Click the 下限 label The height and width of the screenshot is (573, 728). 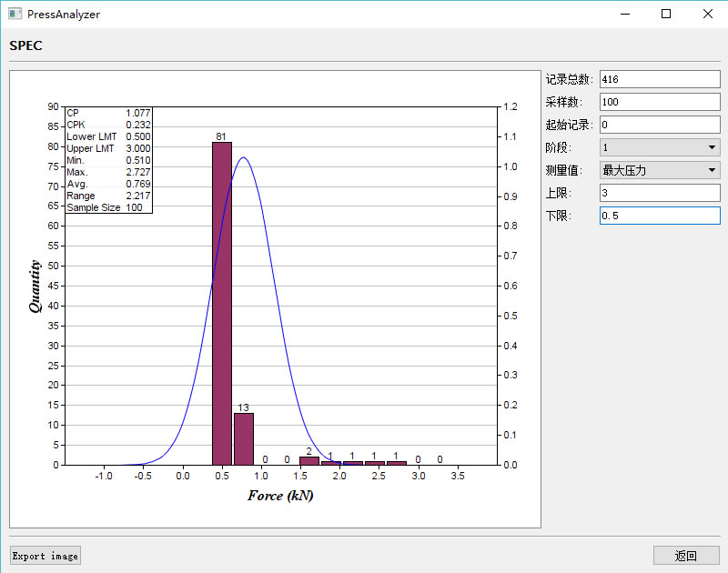pyautogui.click(x=559, y=216)
